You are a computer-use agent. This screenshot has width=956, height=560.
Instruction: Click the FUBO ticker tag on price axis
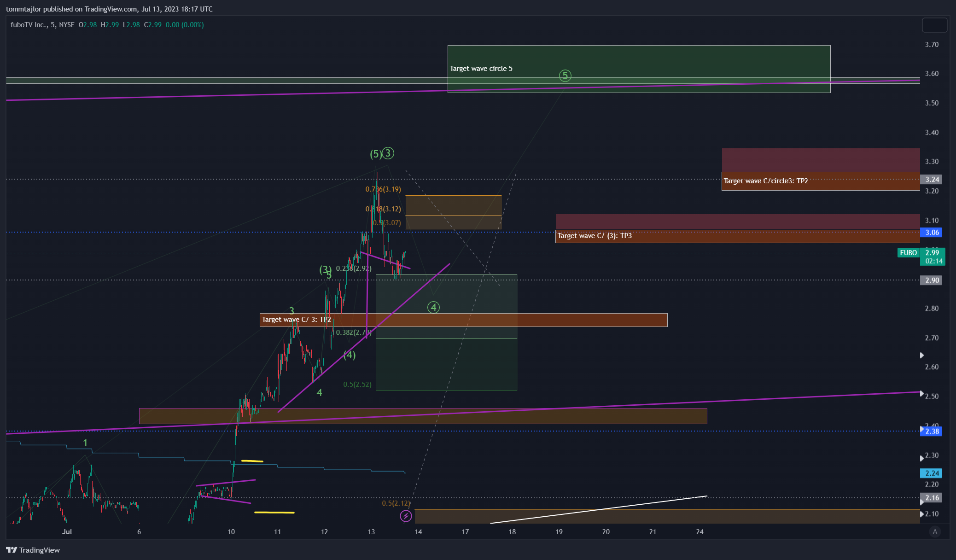909,253
